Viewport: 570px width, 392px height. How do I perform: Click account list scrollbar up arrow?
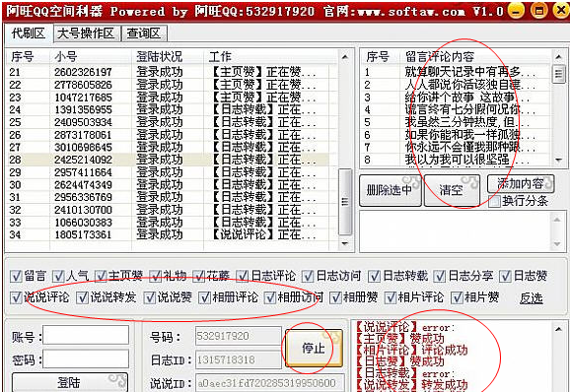click(x=345, y=57)
